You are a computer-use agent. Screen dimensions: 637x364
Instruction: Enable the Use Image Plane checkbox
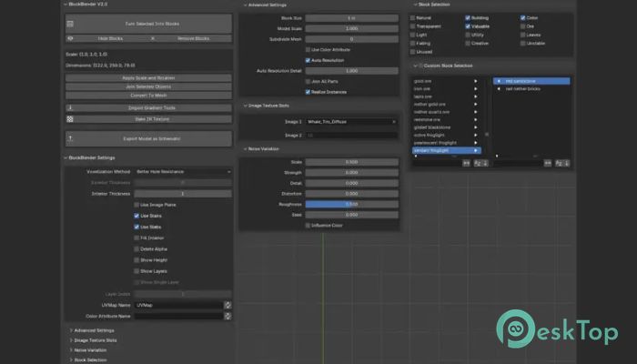point(136,205)
